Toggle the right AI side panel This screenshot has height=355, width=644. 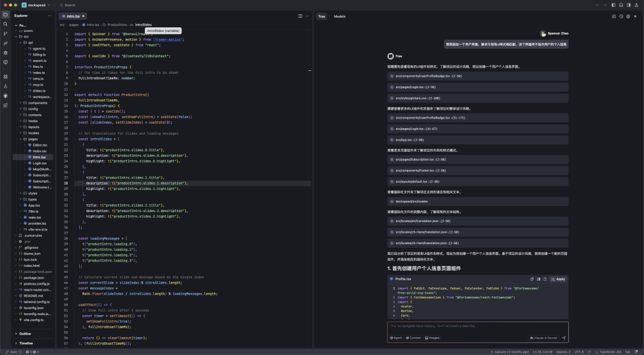click(x=628, y=5)
